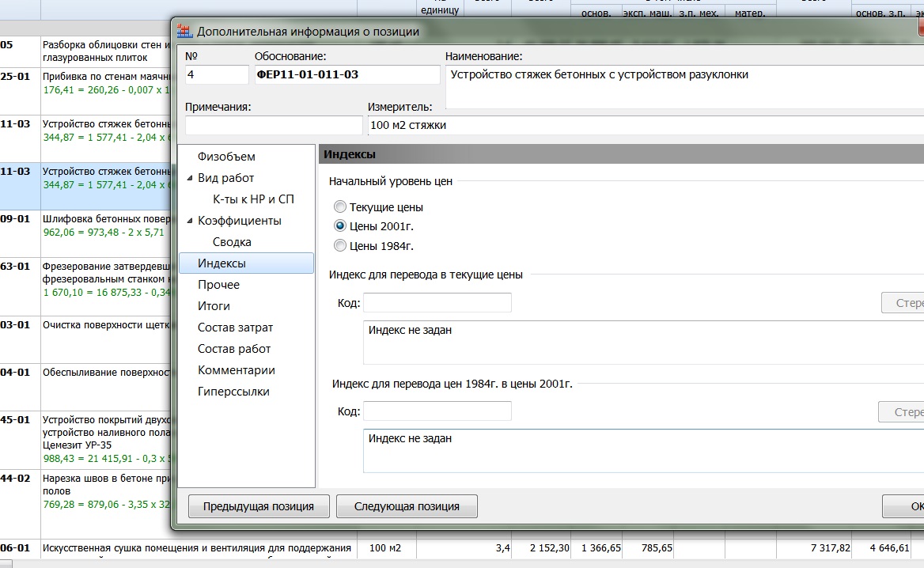924x568 pixels.
Task: Click the 'Следующая позиция' button
Action: click(407, 506)
